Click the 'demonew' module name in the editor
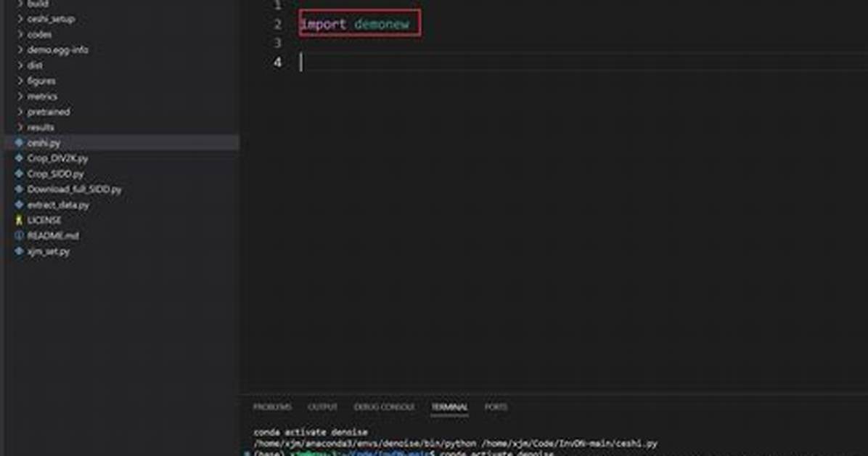The height and width of the screenshot is (456, 868). tap(382, 25)
